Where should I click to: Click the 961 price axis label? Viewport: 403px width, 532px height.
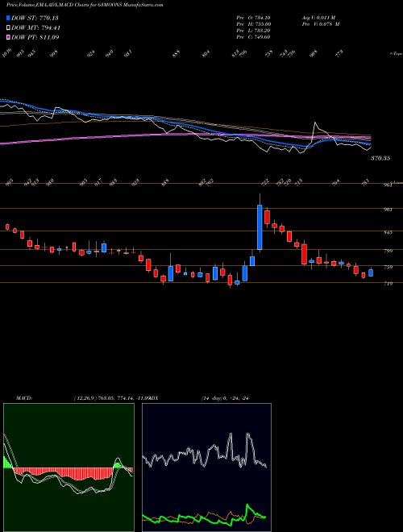(388, 185)
